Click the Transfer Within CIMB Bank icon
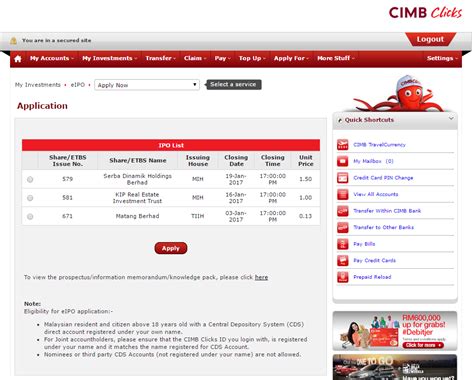The image size is (474, 380). 343,211
